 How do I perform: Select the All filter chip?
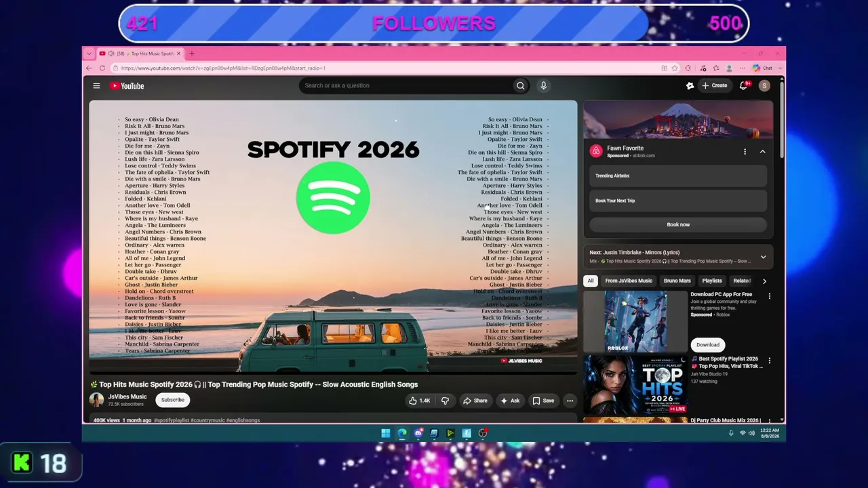click(591, 281)
